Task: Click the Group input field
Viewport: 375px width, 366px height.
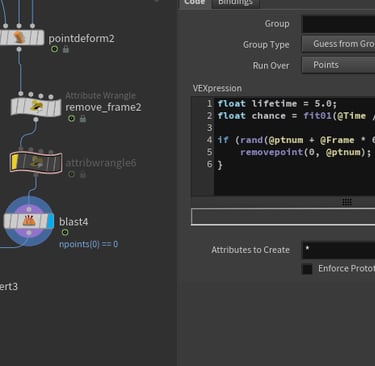Action: coord(338,24)
